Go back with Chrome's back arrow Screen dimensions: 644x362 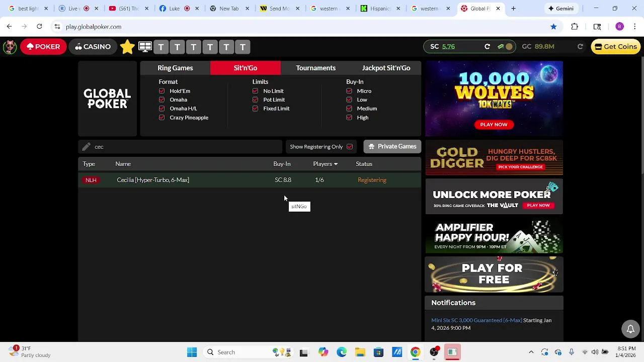point(10,27)
